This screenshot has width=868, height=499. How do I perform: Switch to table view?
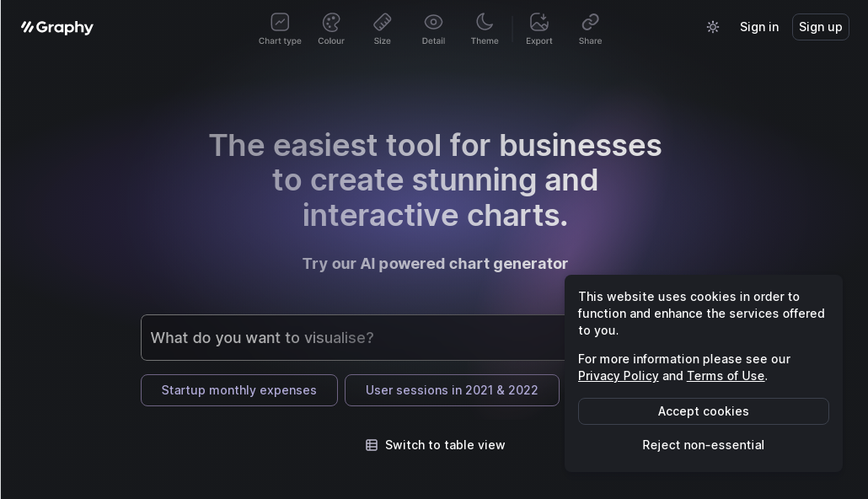pyautogui.click(x=444, y=445)
